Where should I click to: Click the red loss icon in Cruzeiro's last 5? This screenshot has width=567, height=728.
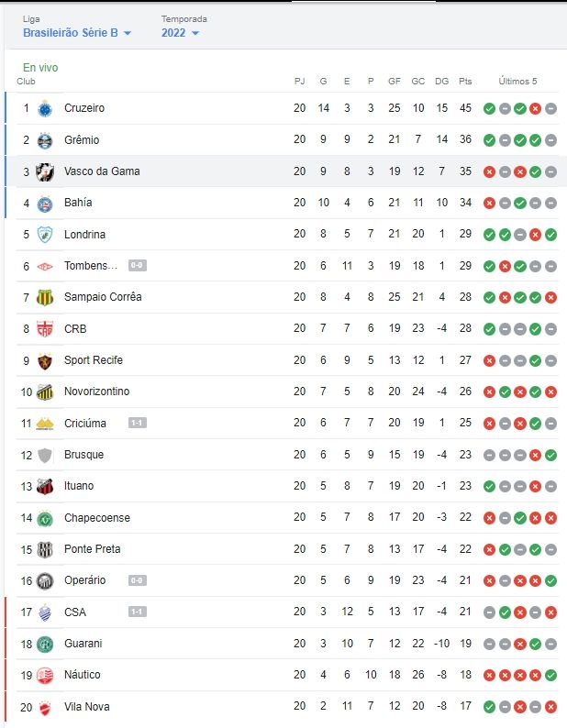(x=536, y=108)
